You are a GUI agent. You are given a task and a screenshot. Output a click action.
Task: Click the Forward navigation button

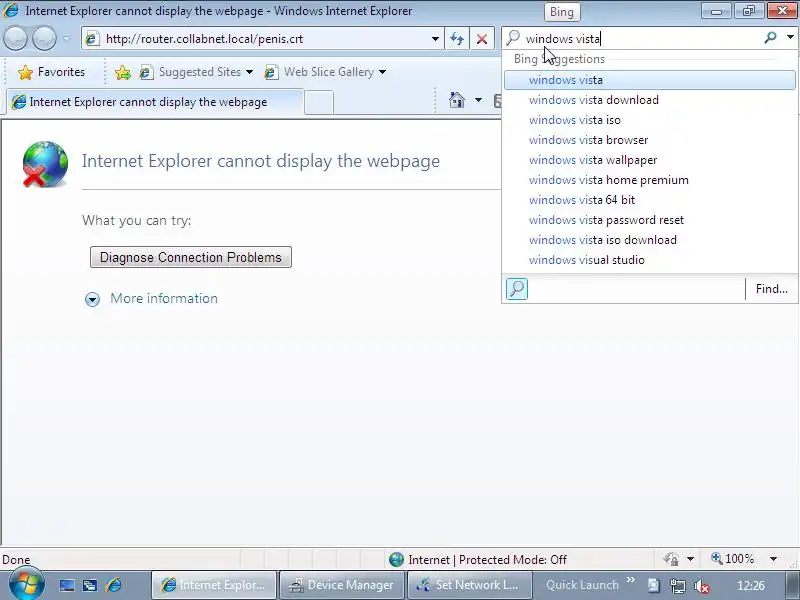pos(44,38)
